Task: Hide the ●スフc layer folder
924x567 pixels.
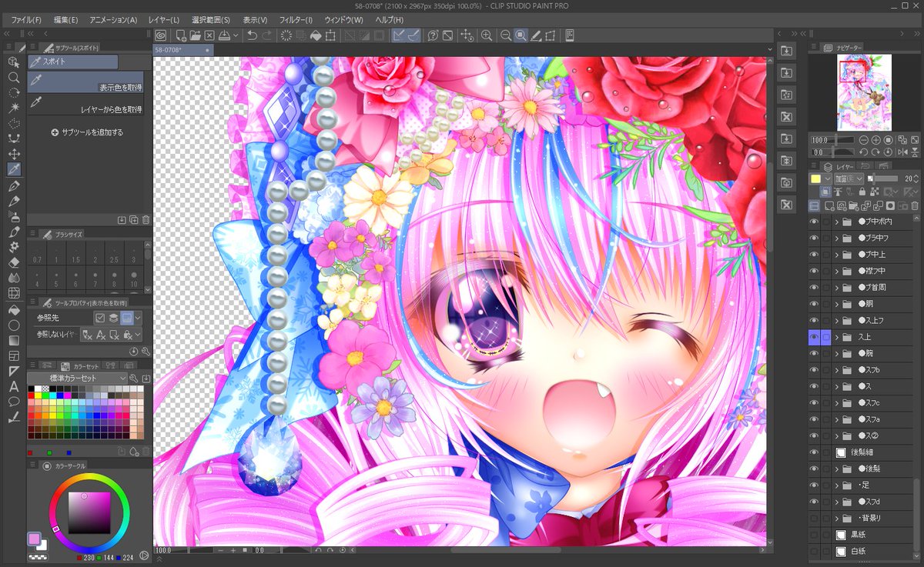Action: point(814,403)
